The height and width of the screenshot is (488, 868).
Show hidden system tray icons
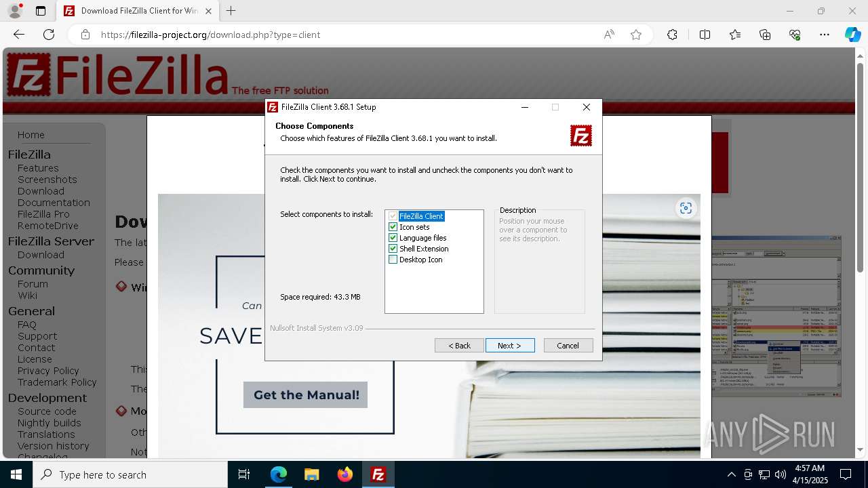[x=731, y=474]
